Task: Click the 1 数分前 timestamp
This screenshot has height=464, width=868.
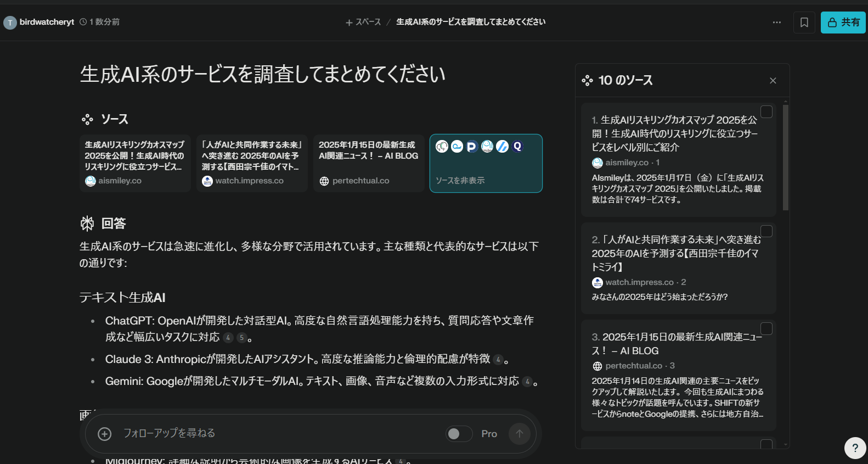Action: (104, 22)
